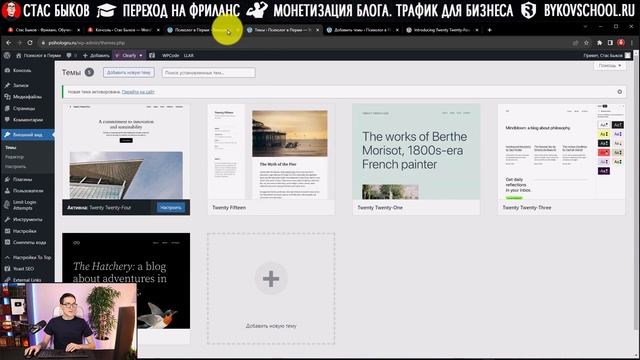The width and height of the screenshot is (640, 360).
Task: Click the page vertical scrollbar
Action: click(636, 192)
